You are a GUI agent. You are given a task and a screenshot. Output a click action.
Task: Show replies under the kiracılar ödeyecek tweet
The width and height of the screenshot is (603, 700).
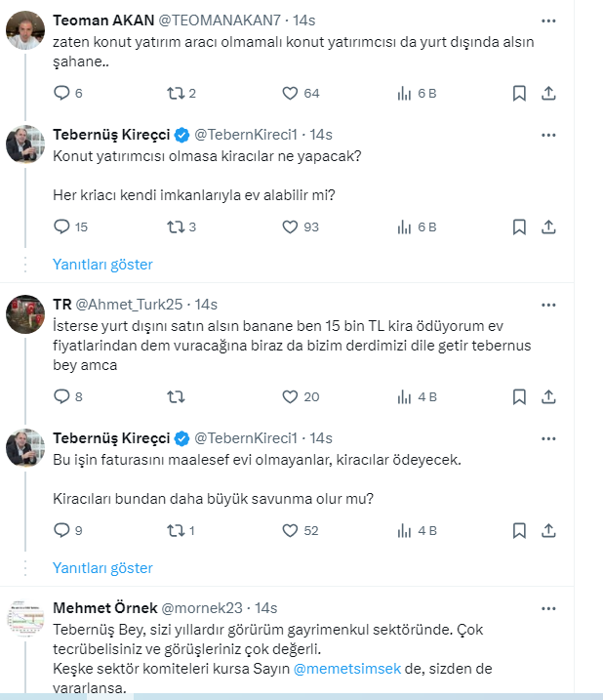(102, 568)
